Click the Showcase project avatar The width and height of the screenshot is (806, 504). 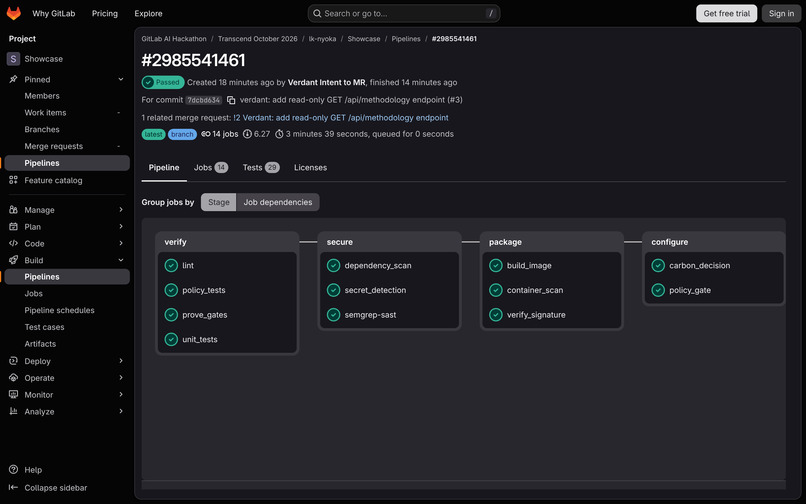click(x=13, y=59)
